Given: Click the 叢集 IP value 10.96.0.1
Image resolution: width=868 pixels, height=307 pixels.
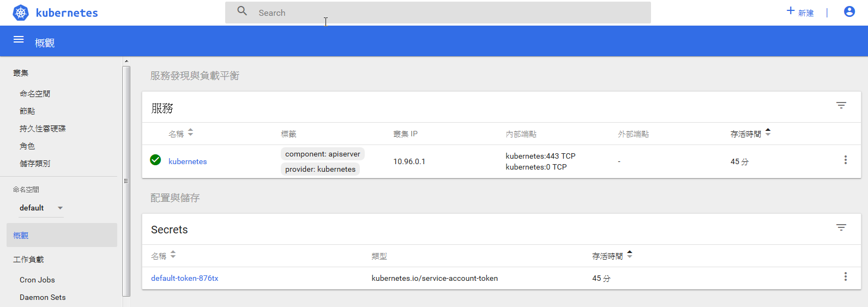Looking at the screenshot, I should pyautogui.click(x=409, y=161).
